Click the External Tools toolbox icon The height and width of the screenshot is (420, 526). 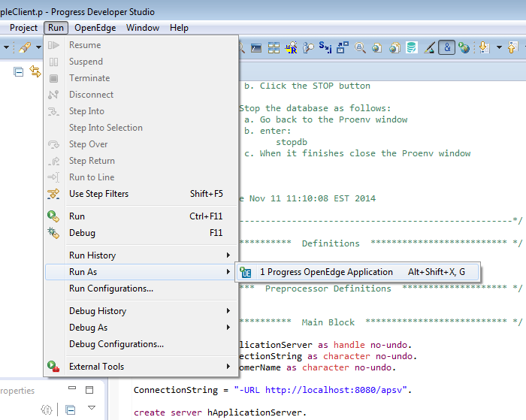(53, 367)
